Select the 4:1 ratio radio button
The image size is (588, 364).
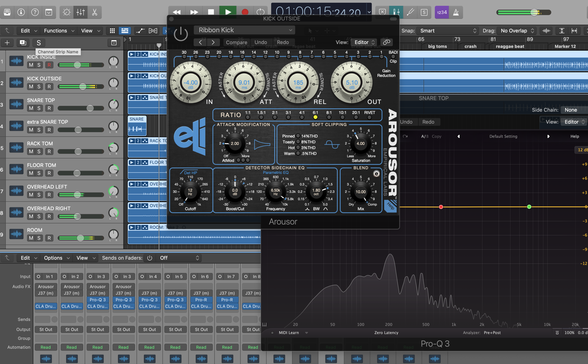(302, 117)
